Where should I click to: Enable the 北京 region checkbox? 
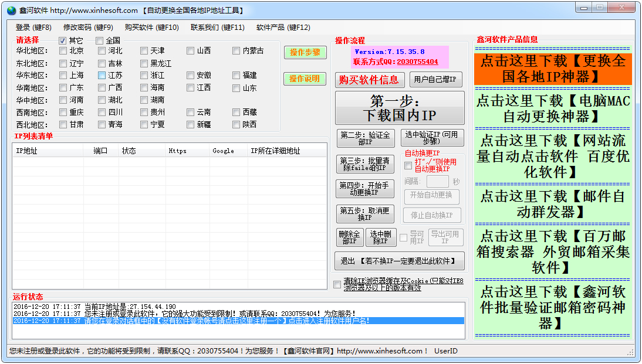pyautogui.click(x=62, y=51)
